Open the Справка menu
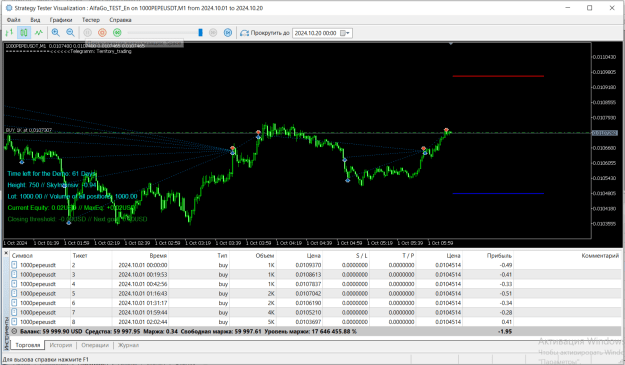 (x=120, y=20)
